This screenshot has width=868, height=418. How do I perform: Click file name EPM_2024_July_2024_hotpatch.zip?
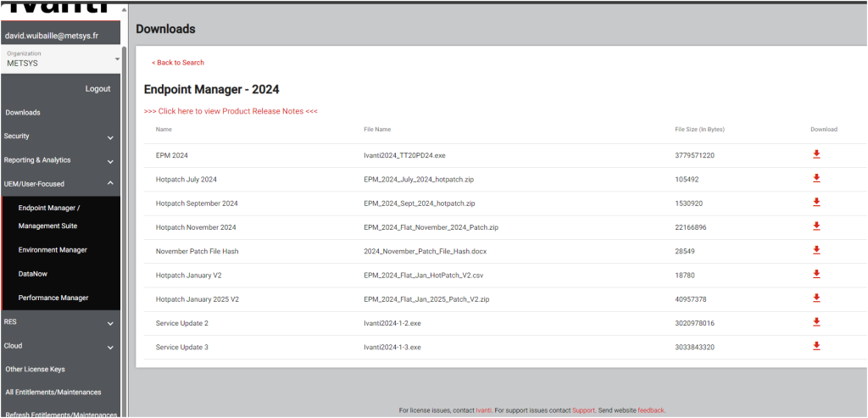tap(419, 180)
